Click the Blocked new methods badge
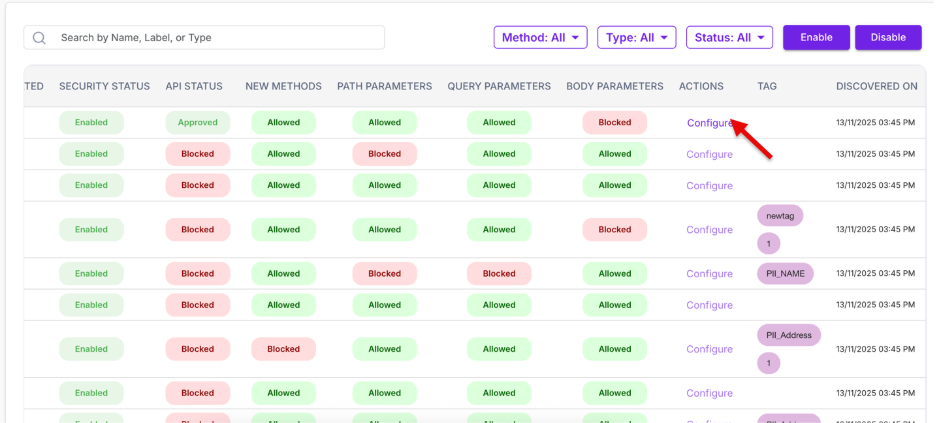 coord(283,349)
